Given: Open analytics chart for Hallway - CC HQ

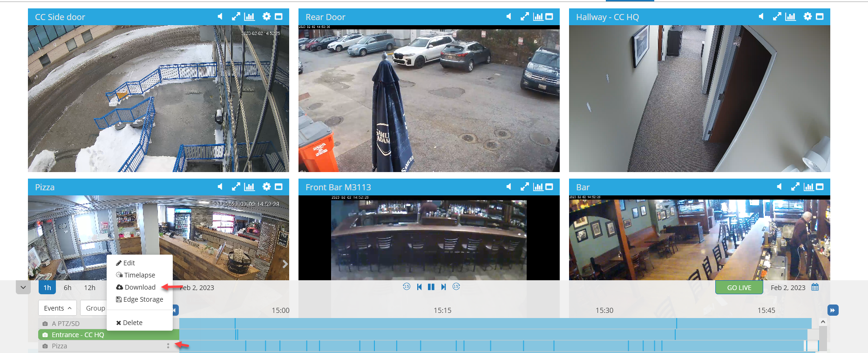Looking at the screenshot, I should (791, 17).
